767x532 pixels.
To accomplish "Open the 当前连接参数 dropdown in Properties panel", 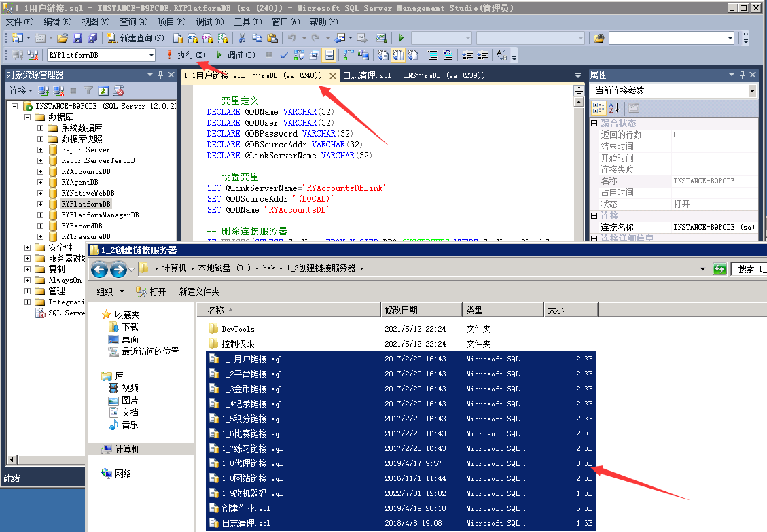I will click(752, 90).
